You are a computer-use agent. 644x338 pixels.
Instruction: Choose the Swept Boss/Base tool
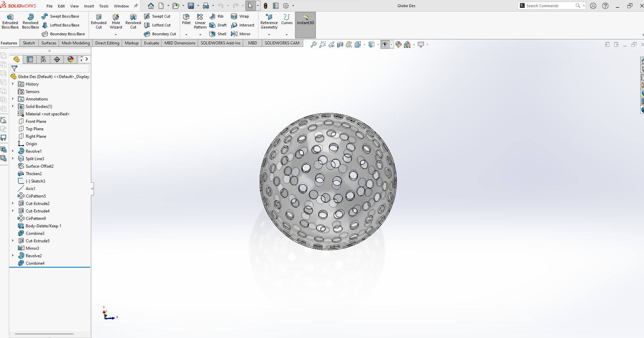point(60,16)
